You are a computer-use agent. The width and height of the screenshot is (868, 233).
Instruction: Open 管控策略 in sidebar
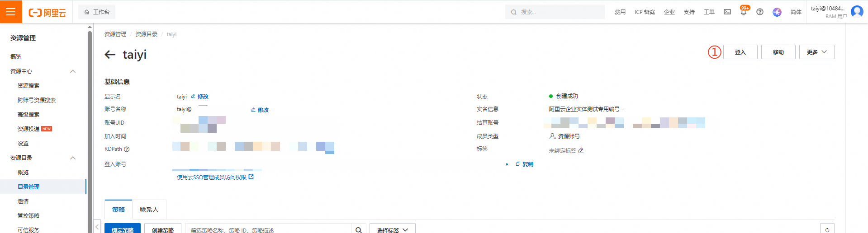(x=28, y=215)
